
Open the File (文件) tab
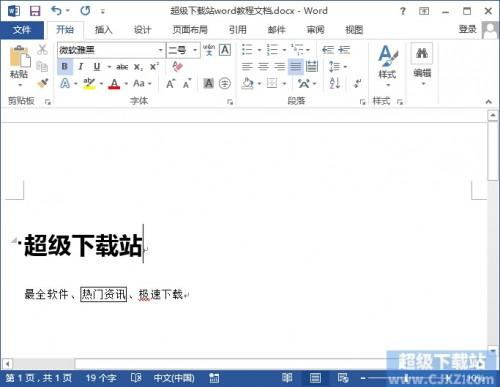tap(22, 30)
